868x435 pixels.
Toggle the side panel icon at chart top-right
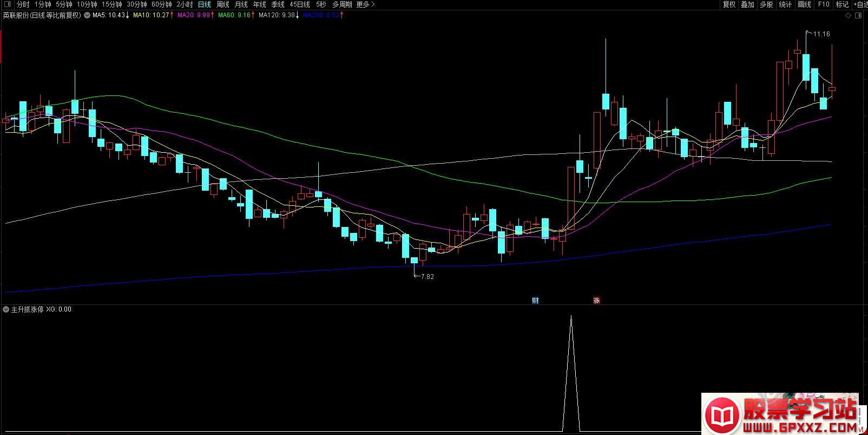(858, 15)
